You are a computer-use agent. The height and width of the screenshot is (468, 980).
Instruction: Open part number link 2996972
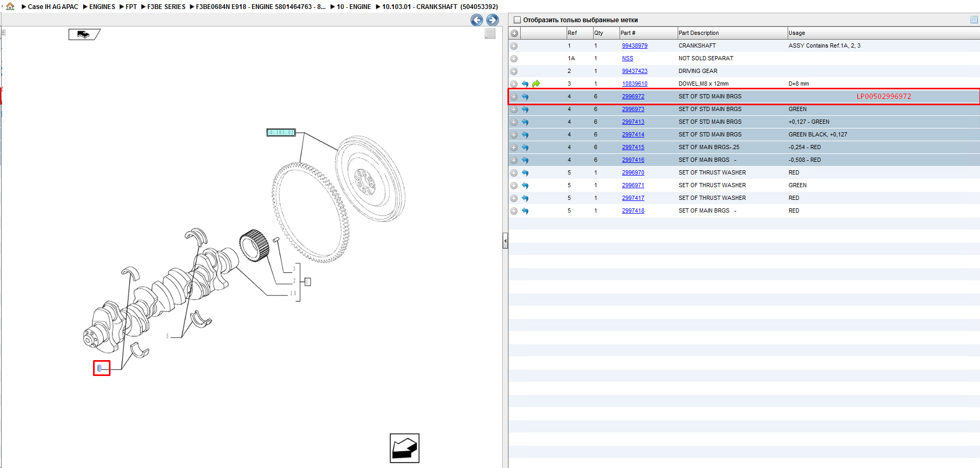click(x=633, y=97)
